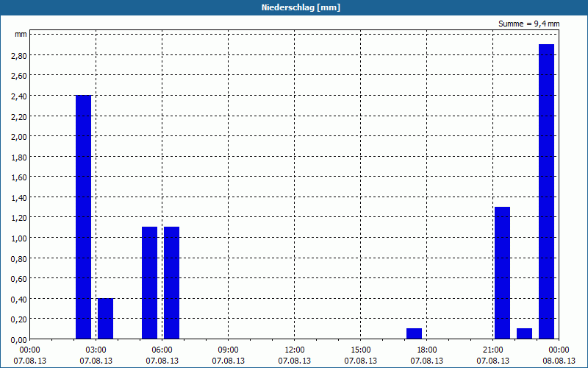This screenshot has width=588, height=368.
Task: Select the 2,60 y-axis label
Action: [20, 76]
